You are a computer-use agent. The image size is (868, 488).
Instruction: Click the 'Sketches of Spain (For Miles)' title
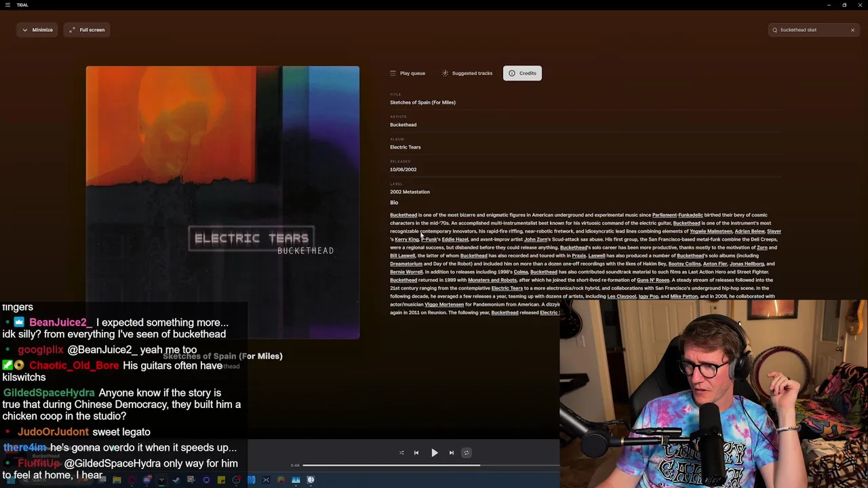pos(422,102)
